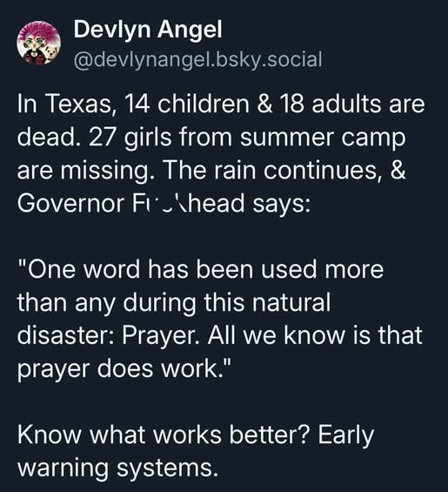Click the phrase "summer camp"
The width and height of the screenshot is (448, 492).
point(323,138)
